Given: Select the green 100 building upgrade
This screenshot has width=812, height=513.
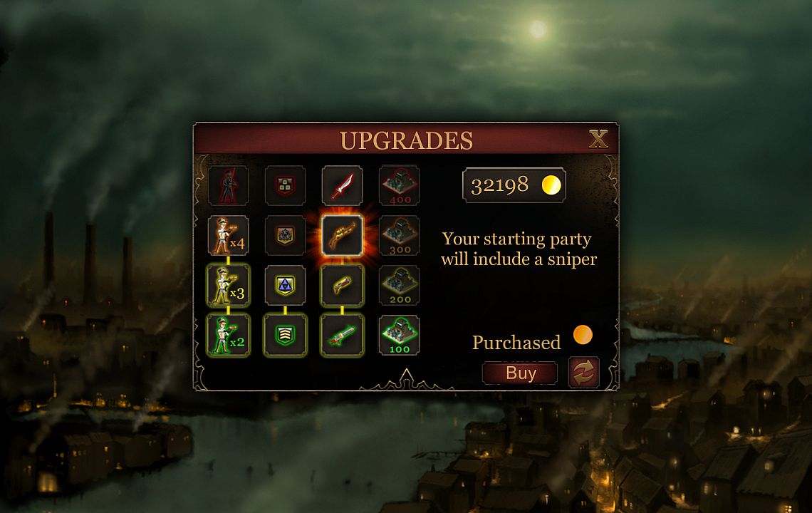Looking at the screenshot, I should (x=400, y=336).
